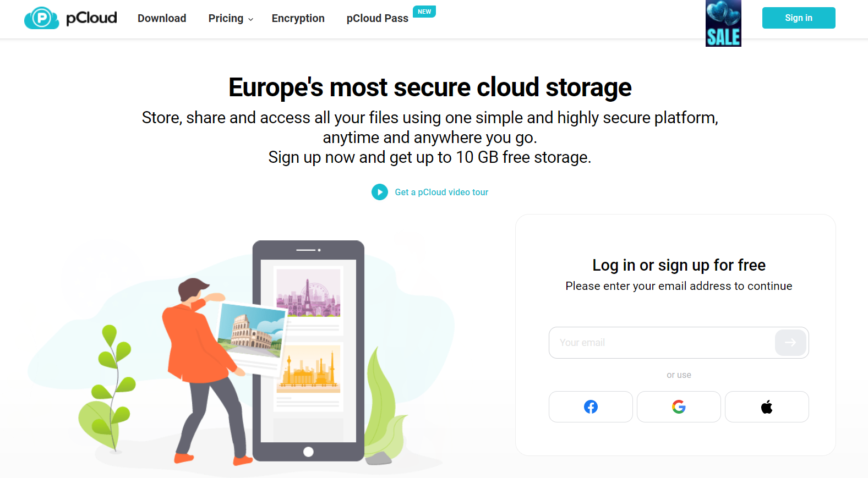This screenshot has width=868, height=478.
Task: Select the Encryption navigation item
Action: [x=298, y=18]
